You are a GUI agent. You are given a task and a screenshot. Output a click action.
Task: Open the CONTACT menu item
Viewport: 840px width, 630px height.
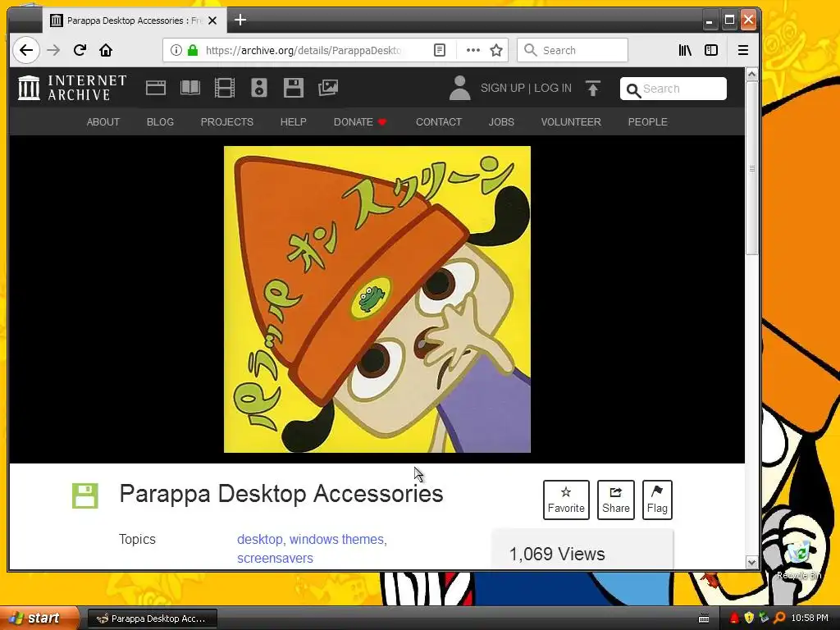click(x=439, y=122)
